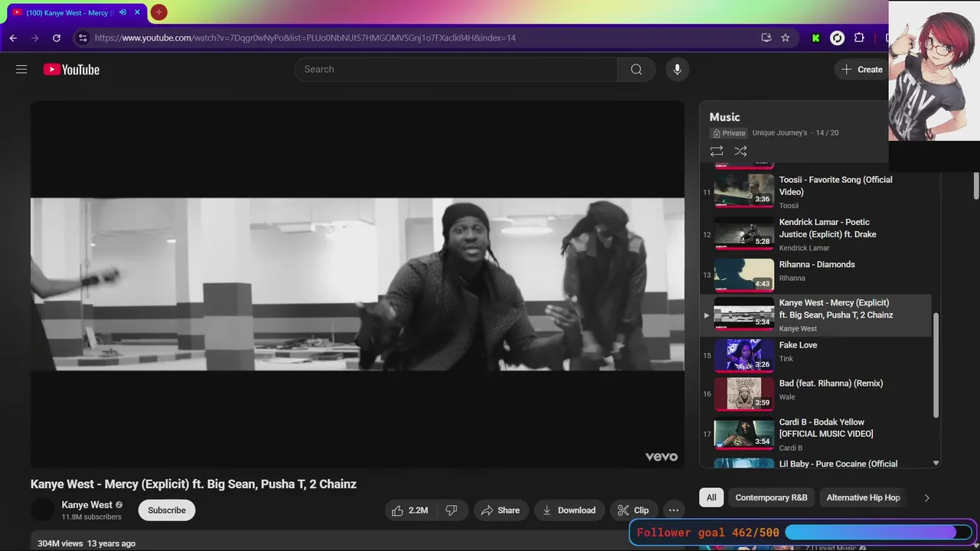Screen dimensions: 980x551
Task: Start voice search with the microphone
Action: (677, 70)
